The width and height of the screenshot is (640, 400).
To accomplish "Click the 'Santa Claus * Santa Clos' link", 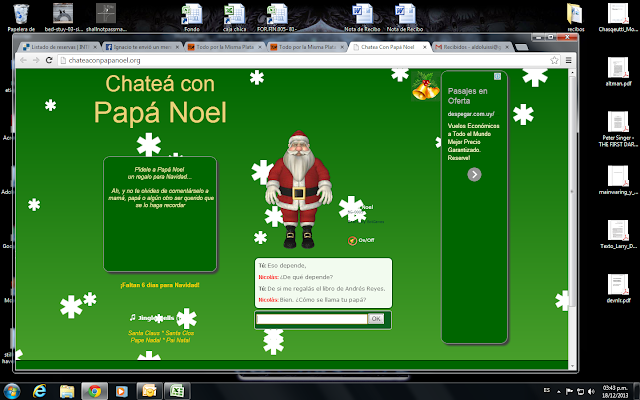I will pyautogui.click(x=161, y=333).
